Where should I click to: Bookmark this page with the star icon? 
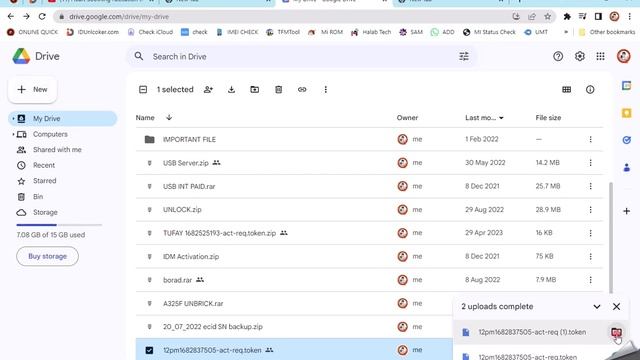click(547, 17)
